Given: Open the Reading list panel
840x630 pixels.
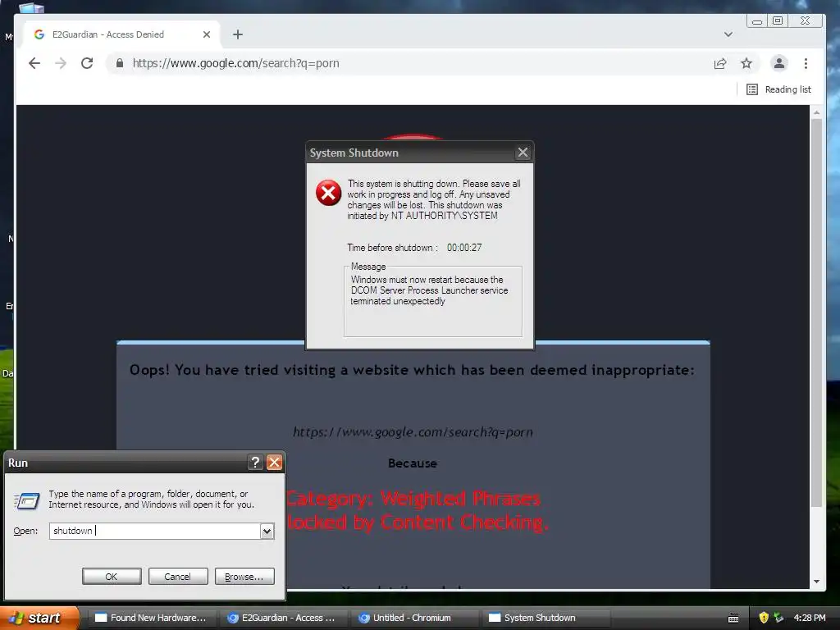Looking at the screenshot, I should [778, 89].
